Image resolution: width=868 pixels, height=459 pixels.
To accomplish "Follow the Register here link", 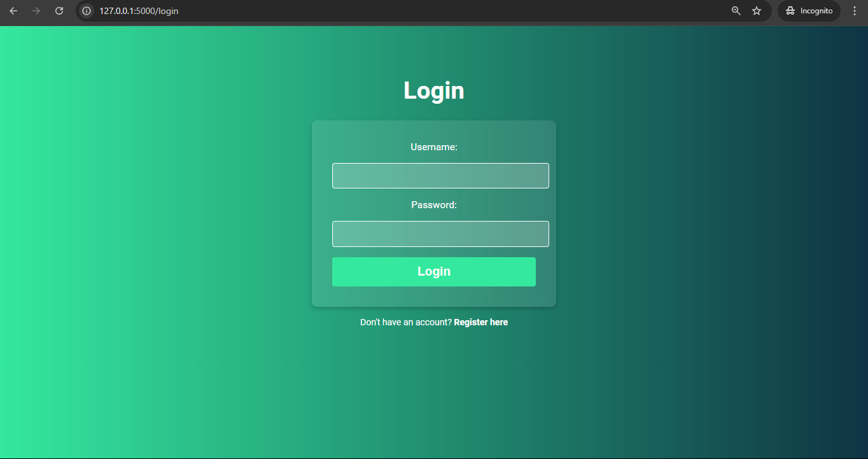I will pos(480,322).
